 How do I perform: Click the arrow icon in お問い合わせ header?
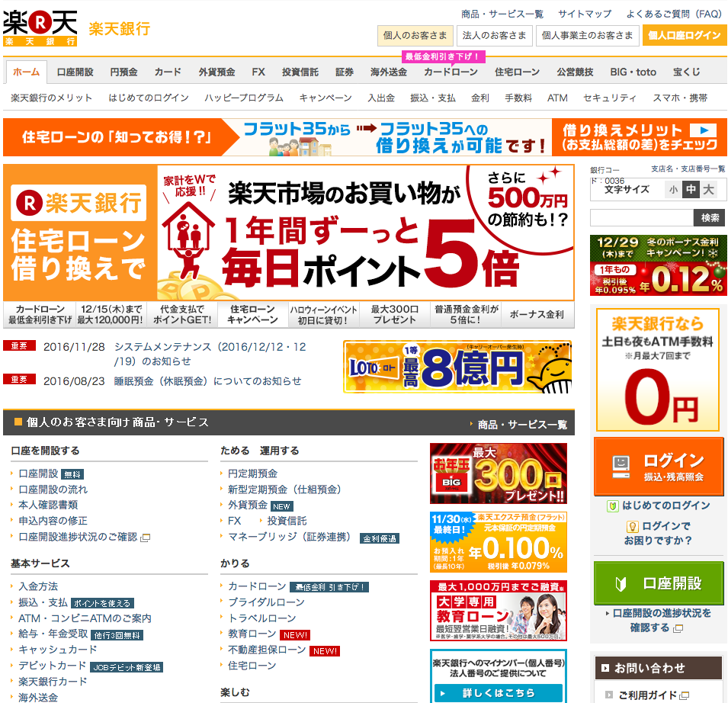pyautogui.click(x=605, y=668)
